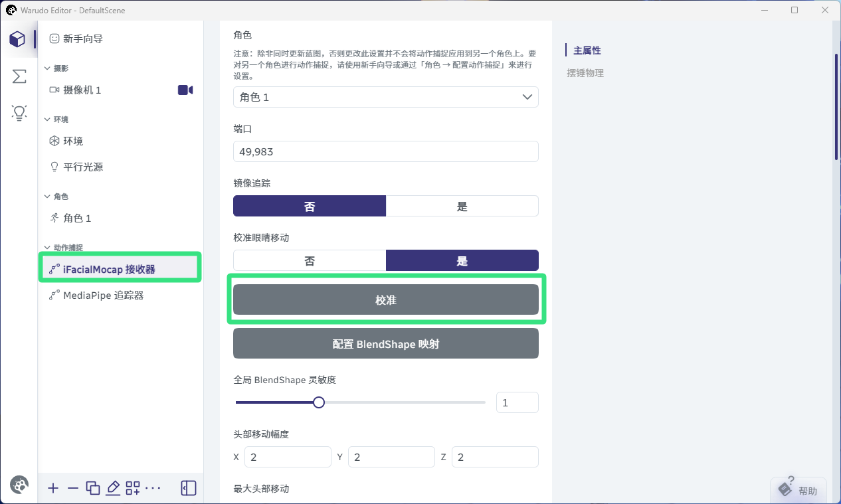
Task: Select iFacialMocap 接收器 asset
Action: [120, 270]
